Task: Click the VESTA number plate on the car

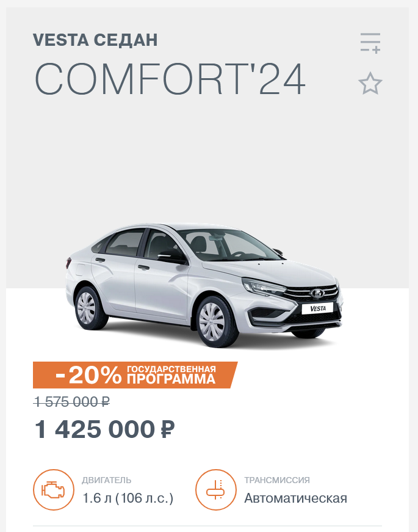Action: [318, 308]
